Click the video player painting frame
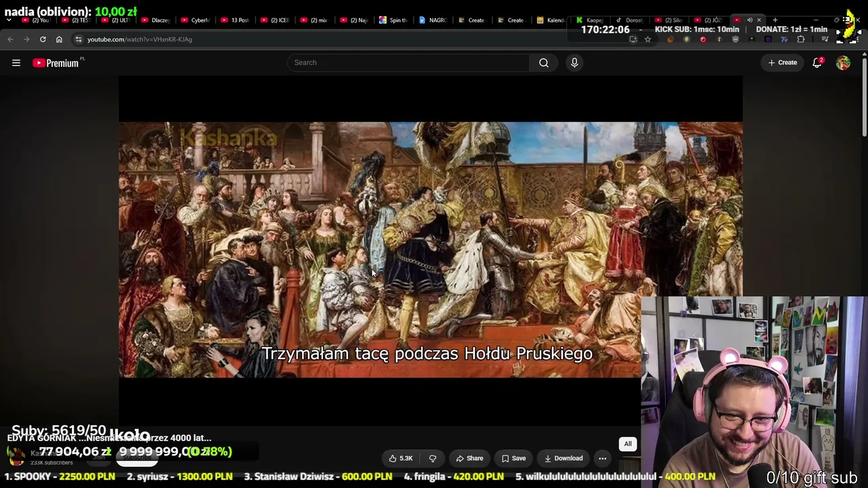The height and width of the screenshot is (488, 868). tap(431, 249)
